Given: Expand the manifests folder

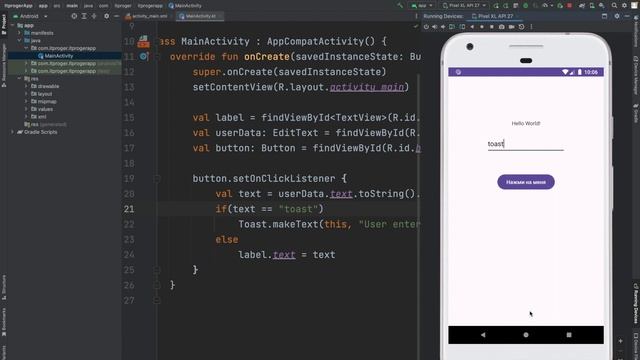Looking at the screenshot, I should point(19,33).
